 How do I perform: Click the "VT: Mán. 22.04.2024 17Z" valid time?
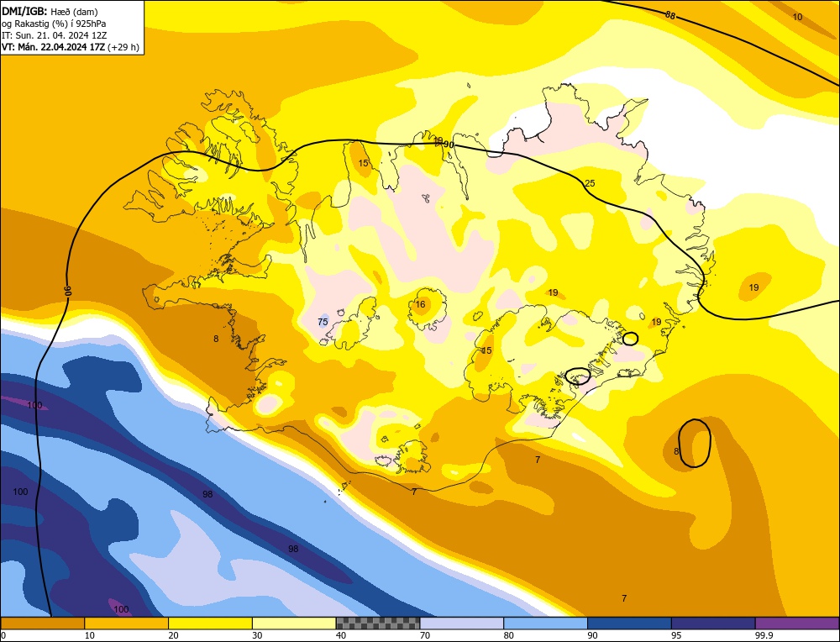coord(54,47)
